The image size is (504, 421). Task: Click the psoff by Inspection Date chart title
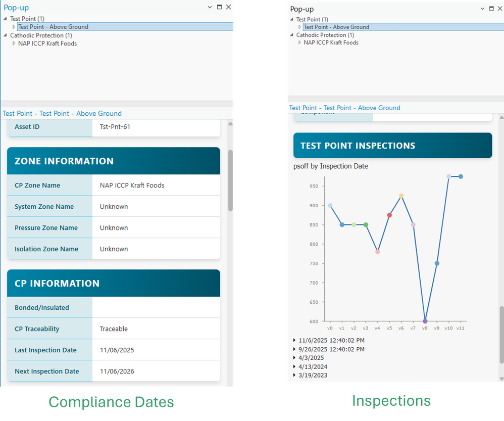[331, 166]
